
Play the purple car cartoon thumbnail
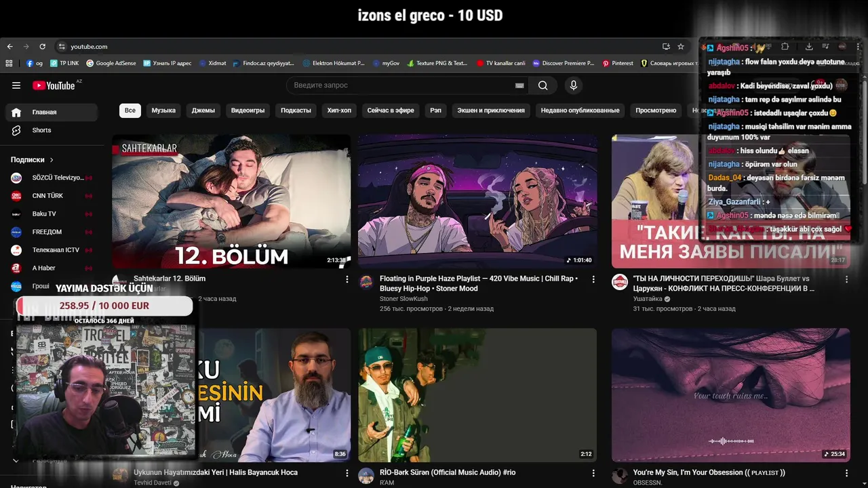(x=478, y=201)
